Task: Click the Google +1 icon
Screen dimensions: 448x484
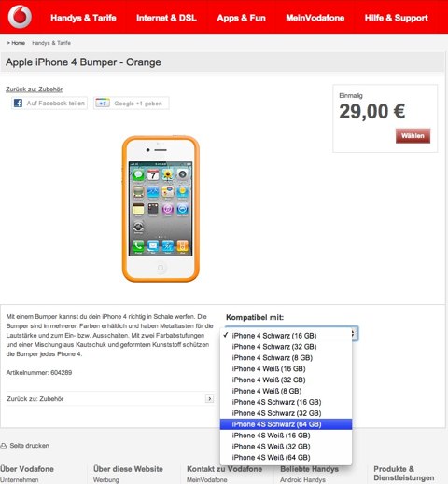Action: 103,104
